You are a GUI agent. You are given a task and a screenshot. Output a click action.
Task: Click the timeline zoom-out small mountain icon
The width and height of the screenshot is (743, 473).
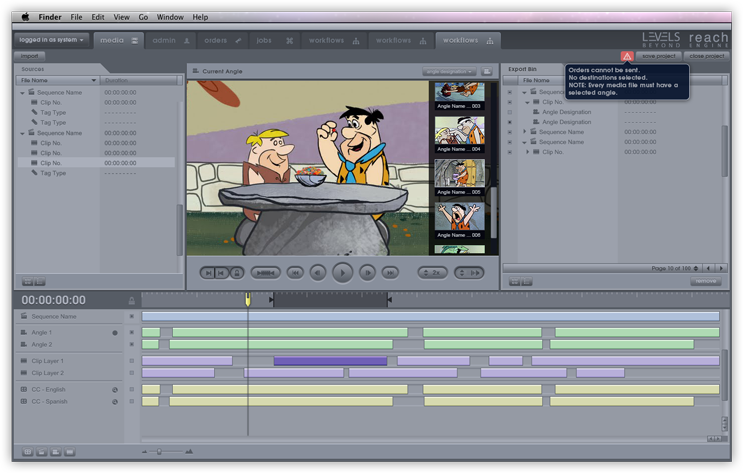145,452
